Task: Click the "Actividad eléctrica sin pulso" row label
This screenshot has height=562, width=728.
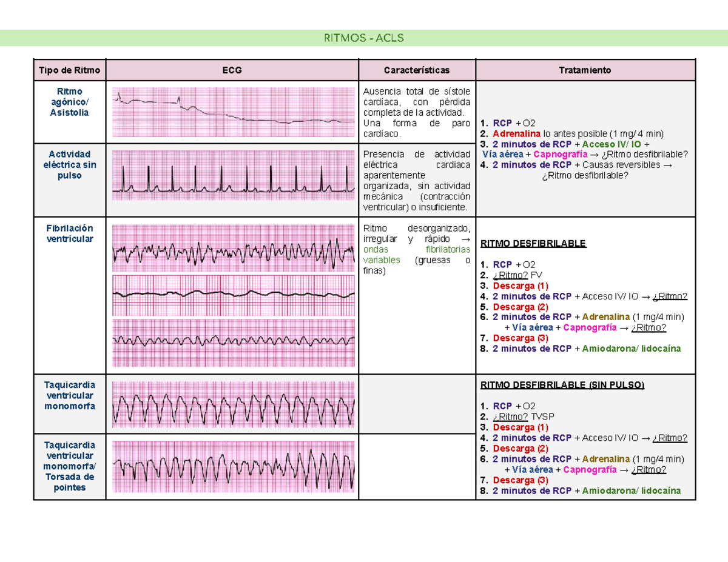Action: pyautogui.click(x=70, y=164)
